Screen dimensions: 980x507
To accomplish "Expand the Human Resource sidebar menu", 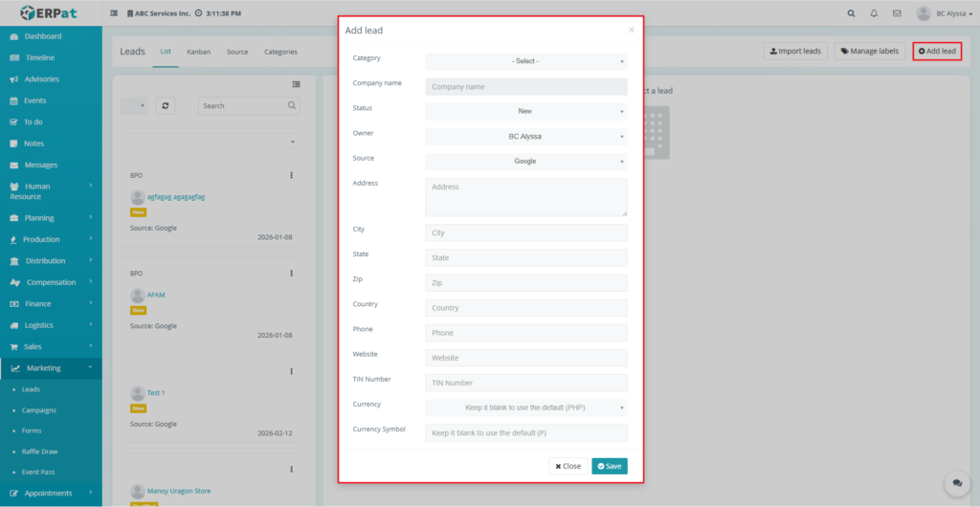I will pos(51,191).
